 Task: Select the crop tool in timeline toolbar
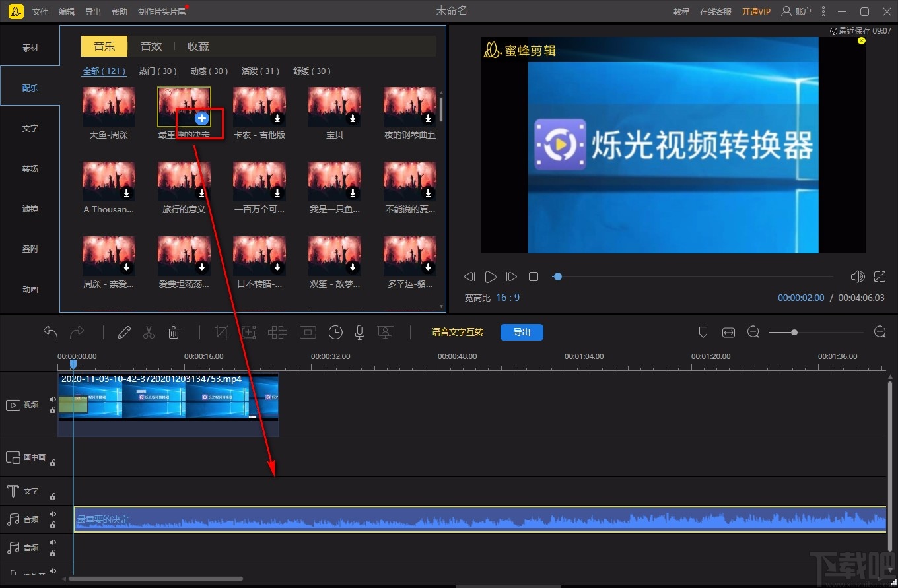point(222,332)
